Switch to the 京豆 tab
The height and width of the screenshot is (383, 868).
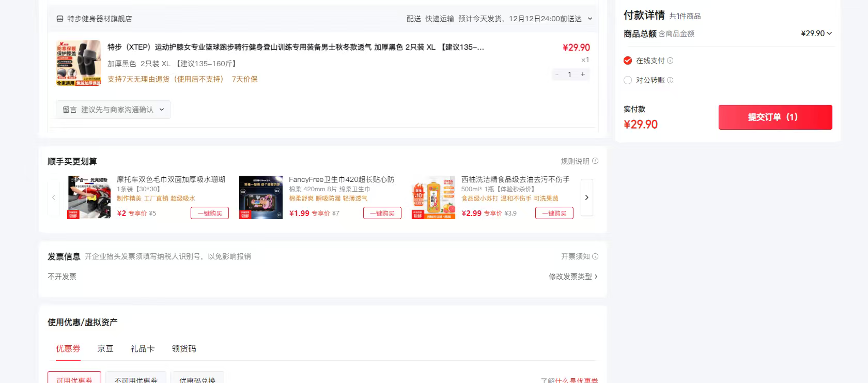105,349
